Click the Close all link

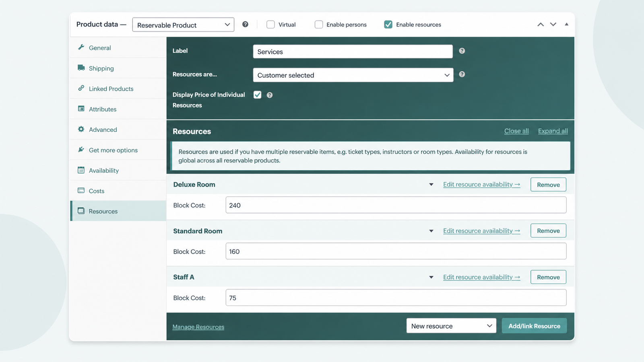point(516,131)
